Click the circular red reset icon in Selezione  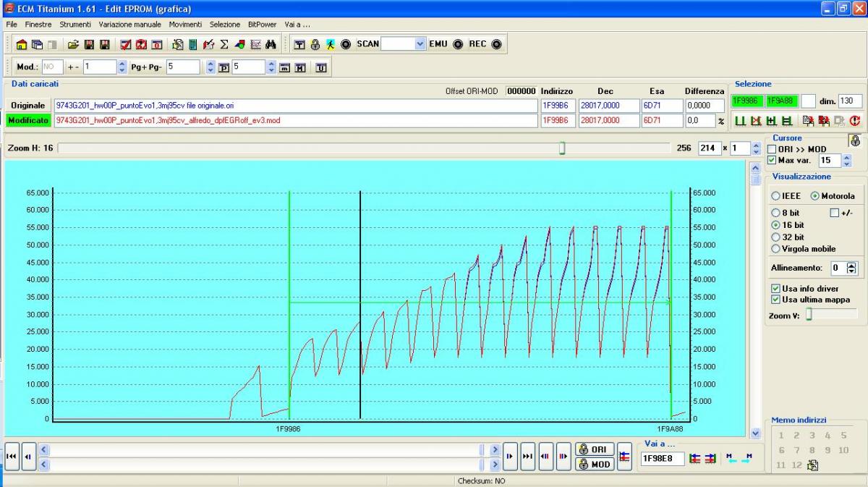[855, 121]
